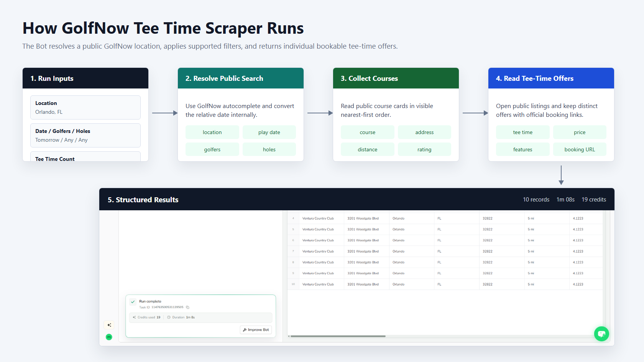Viewport: 644px width, 362px height.
Task: Select the Date / Golfers / Holes input
Action: pyautogui.click(x=85, y=136)
